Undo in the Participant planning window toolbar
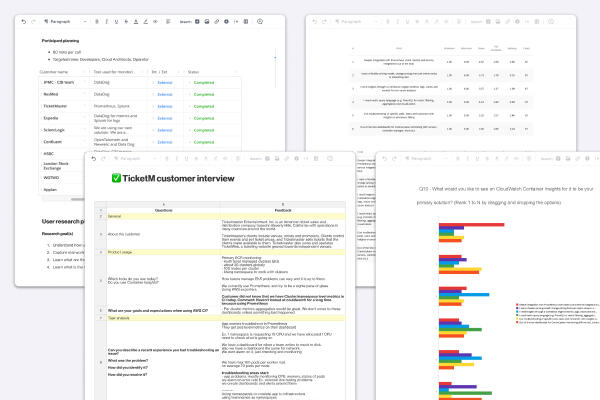Viewport: 600px width, 400px height. pyautogui.click(x=24, y=22)
